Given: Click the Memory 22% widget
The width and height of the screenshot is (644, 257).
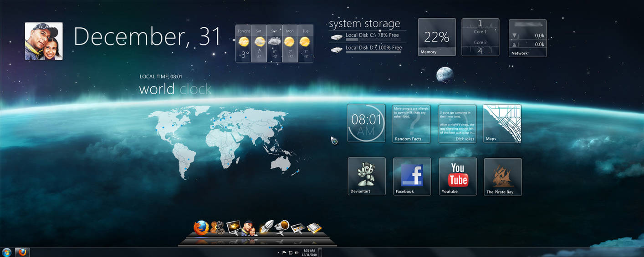Looking at the screenshot, I should click(437, 37).
